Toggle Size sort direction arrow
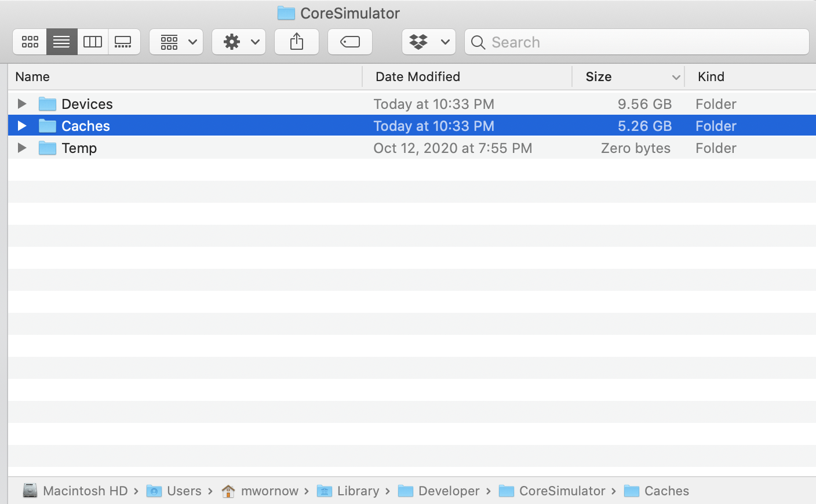 (676, 77)
